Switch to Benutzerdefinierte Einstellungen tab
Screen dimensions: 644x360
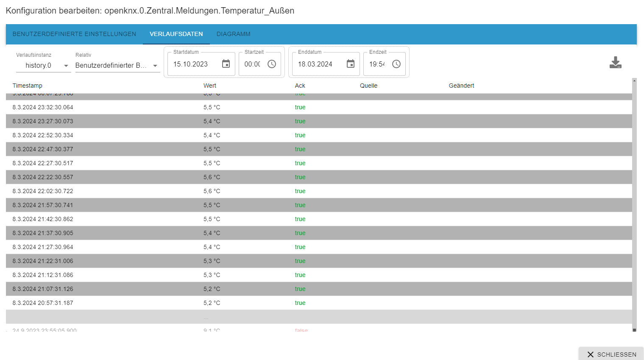(x=74, y=34)
